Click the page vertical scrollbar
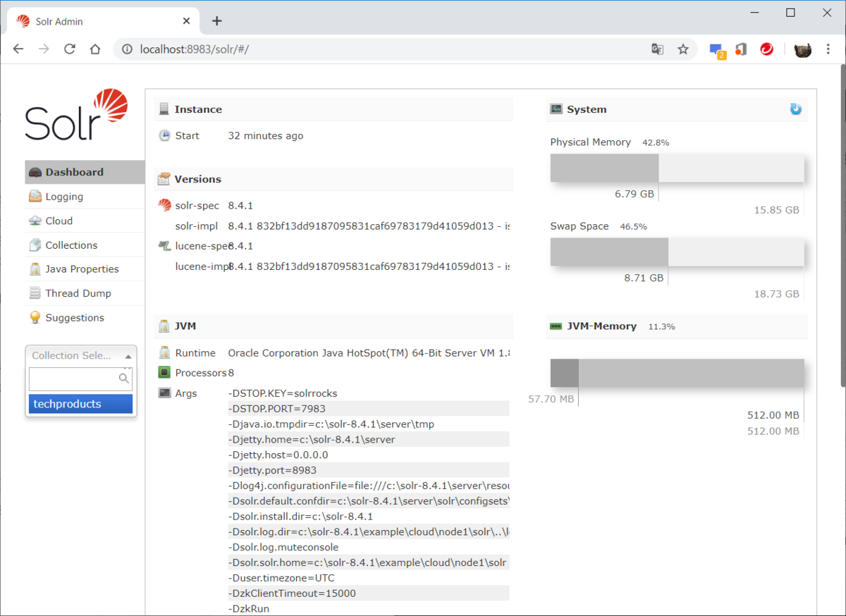Screen dimensions: 846x616 [842, 226]
